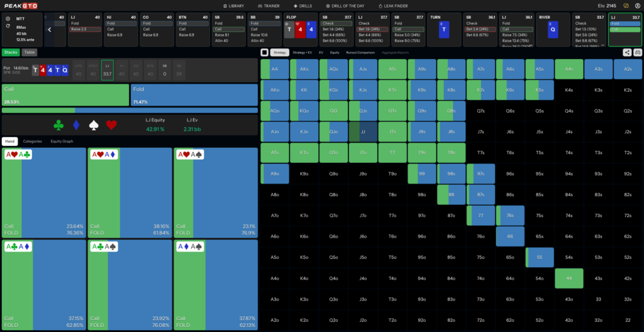Viewport: 644px width, 332px height.
Task: Click the share icon above the grid
Action: point(627,52)
